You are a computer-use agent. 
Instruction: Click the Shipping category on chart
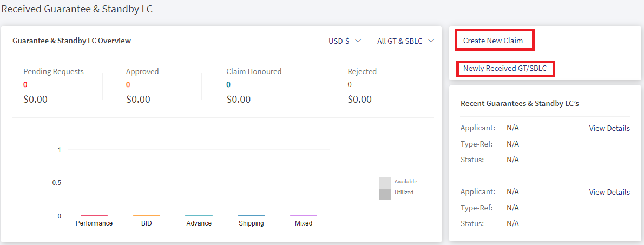coord(251,223)
